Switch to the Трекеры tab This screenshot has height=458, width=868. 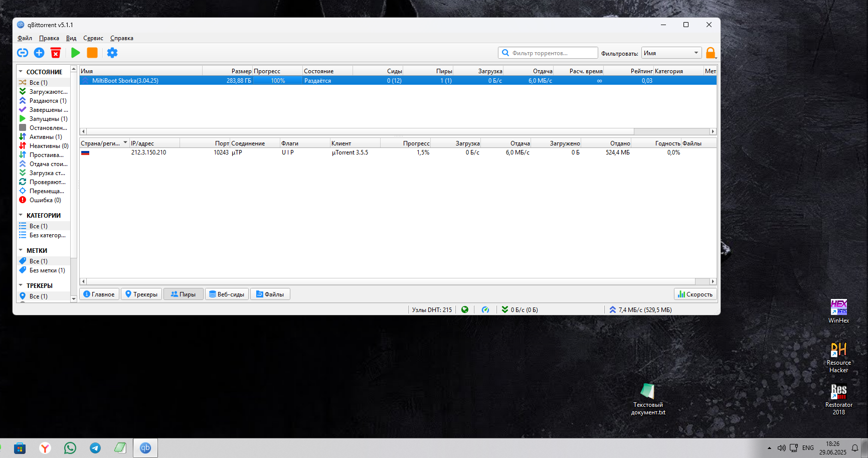click(141, 294)
